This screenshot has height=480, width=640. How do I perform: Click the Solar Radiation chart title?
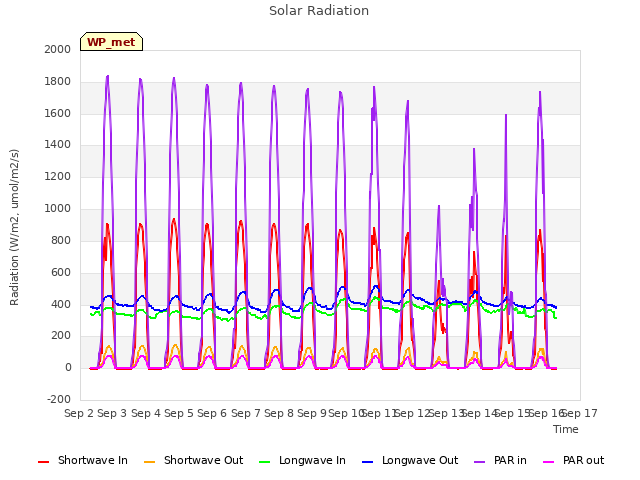[319, 11]
